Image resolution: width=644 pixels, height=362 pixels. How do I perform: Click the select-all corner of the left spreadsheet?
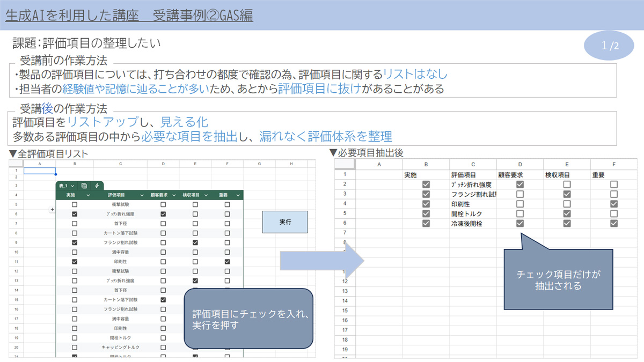point(16,163)
